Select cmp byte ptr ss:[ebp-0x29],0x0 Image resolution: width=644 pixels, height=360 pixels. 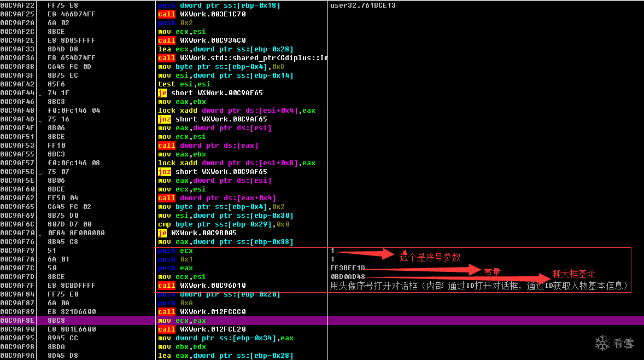click(224, 224)
